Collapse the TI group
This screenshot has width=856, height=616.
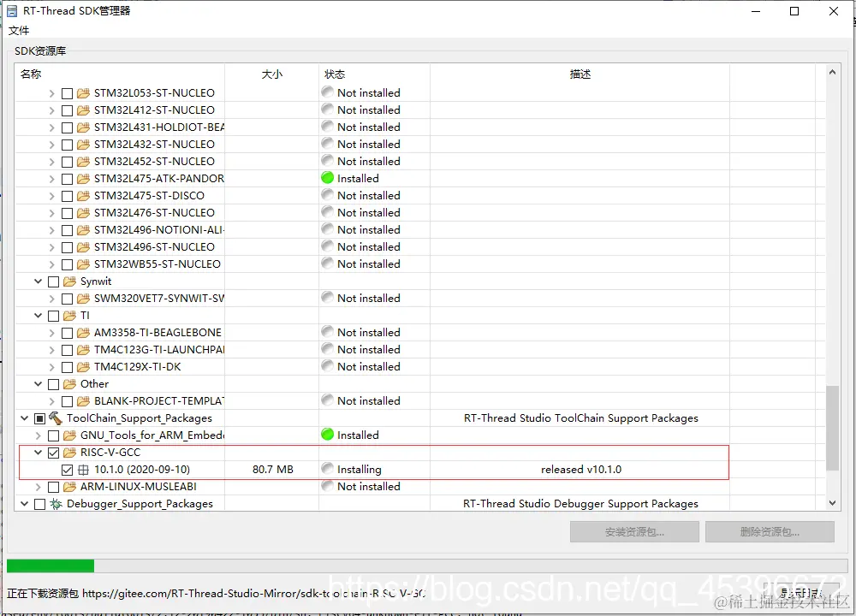click(38, 316)
